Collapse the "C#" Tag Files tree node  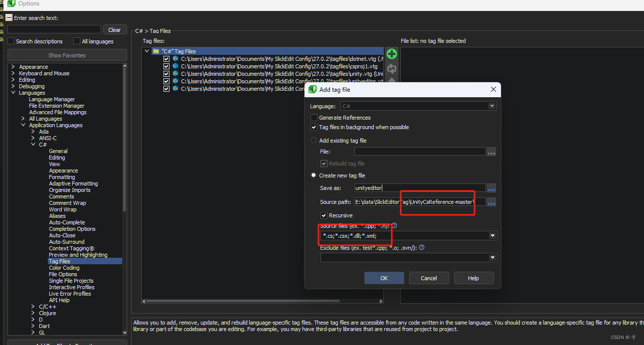tap(147, 51)
